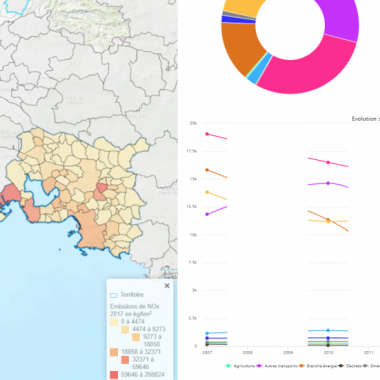
Task: Click the 0 à 4474 legend swatch
Action: (x=114, y=322)
